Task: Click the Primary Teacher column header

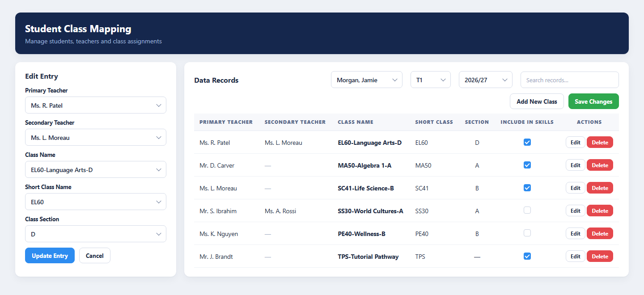Action: coord(226,122)
